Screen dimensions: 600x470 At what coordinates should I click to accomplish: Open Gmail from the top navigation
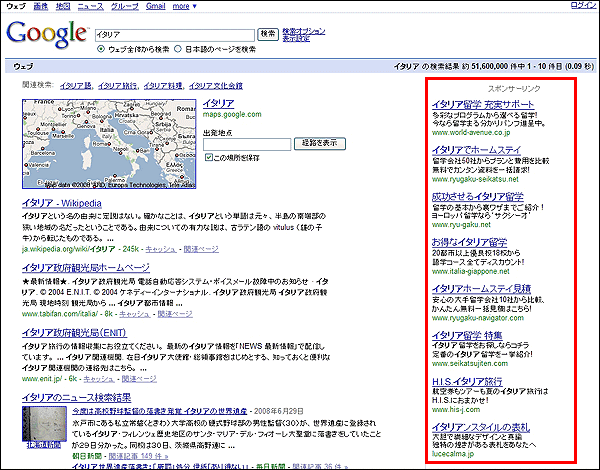pyautogui.click(x=155, y=6)
